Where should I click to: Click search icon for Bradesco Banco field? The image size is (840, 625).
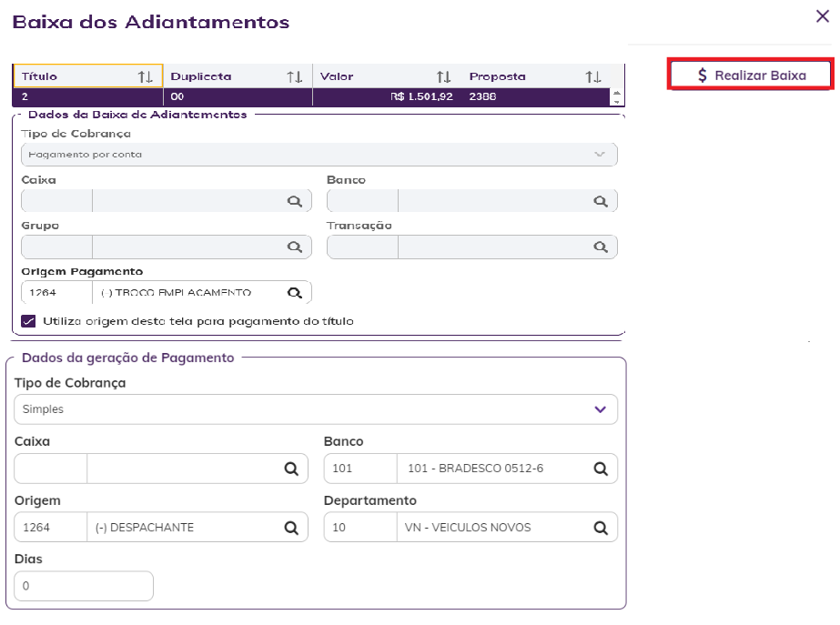tap(601, 469)
